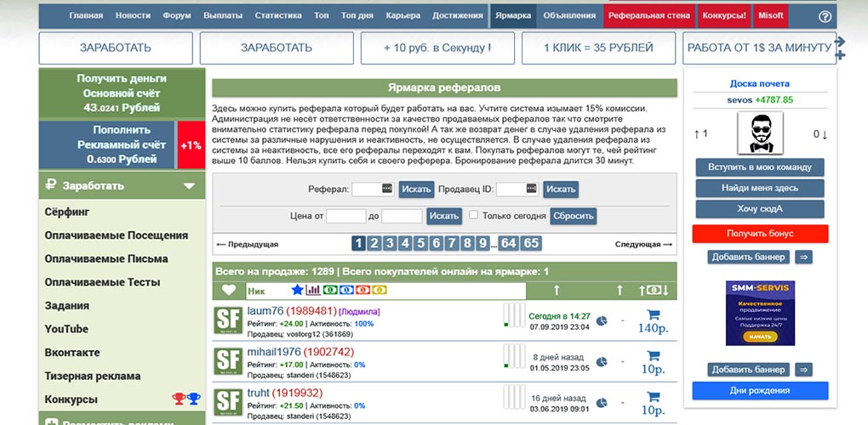Open YouTube earning section
Image resolution: width=868 pixels, height=425 pixels.
(66, 329)
